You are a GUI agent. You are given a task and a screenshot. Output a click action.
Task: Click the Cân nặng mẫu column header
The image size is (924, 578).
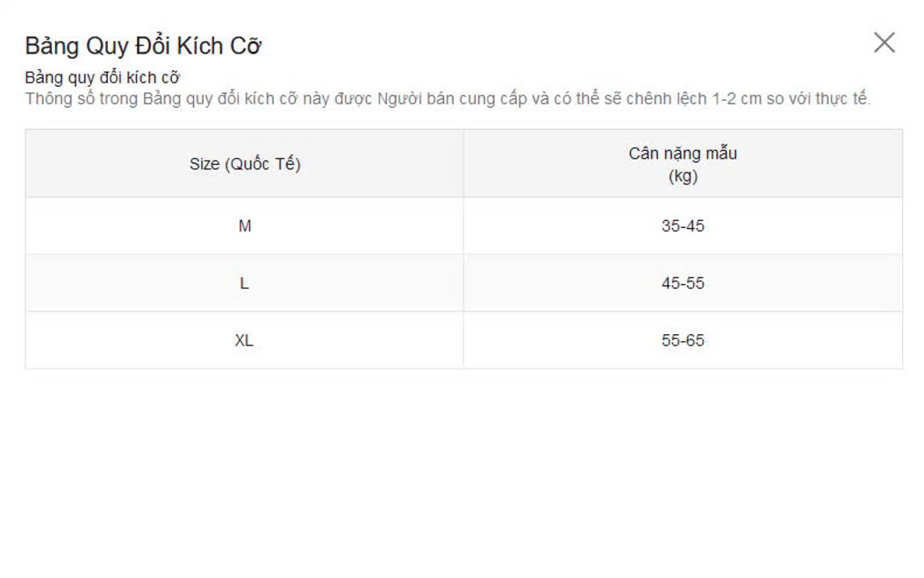(x=683, y=153)
